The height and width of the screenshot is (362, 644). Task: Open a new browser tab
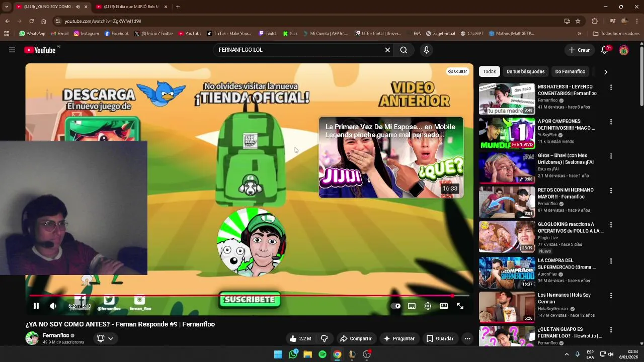point(178,7)
